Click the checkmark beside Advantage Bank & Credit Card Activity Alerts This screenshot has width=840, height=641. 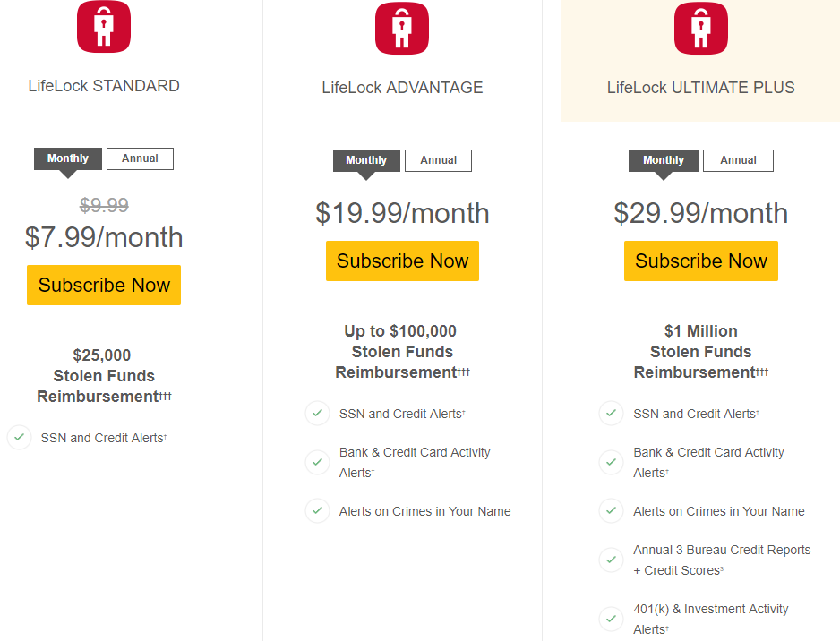(x=318, y=462)
